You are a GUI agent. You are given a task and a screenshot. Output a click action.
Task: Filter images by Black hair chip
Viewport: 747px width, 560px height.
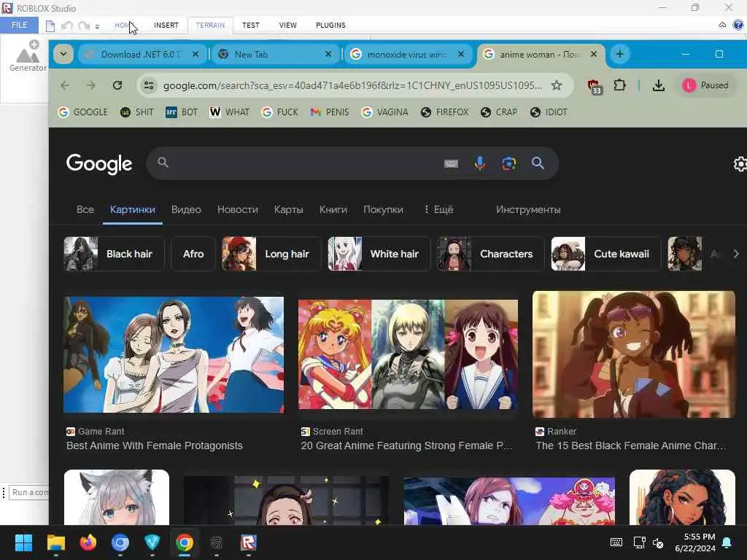(115, 254)
